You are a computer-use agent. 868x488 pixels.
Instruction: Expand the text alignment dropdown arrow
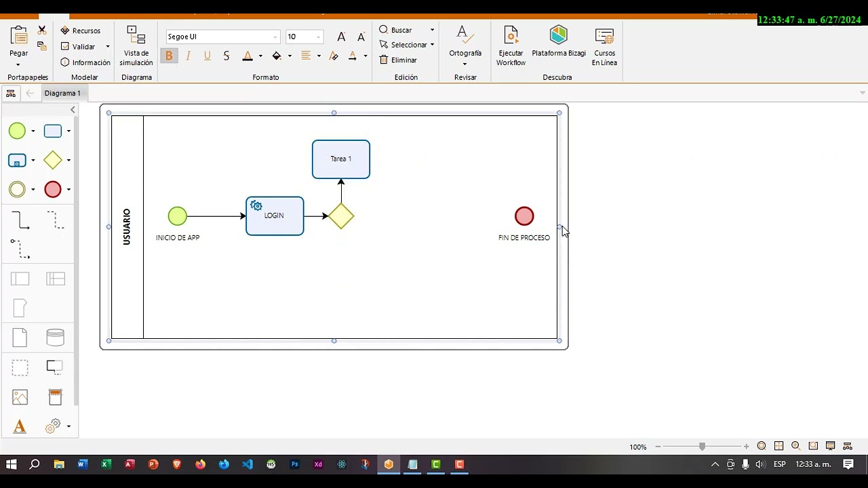click(319, 56)
